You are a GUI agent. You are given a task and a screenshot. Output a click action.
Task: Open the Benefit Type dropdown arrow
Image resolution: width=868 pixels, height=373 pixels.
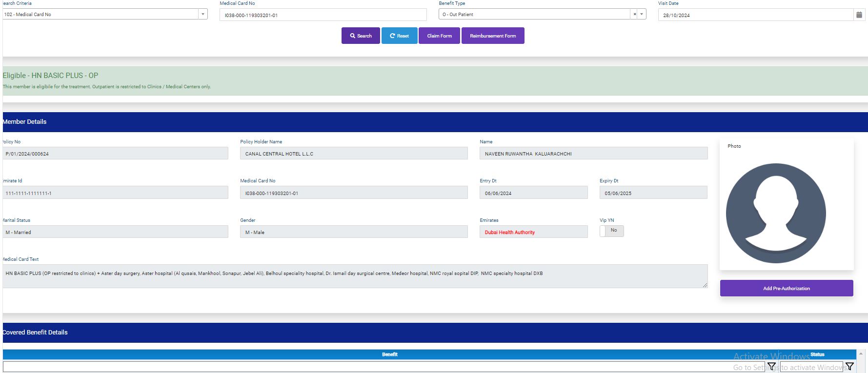click(x=642, y=15)
